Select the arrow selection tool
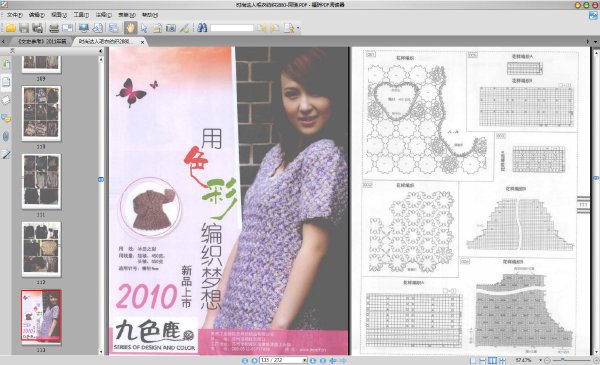Image resolution: width=600 pixels, height=365 pixels. click(x=144, y=28)
